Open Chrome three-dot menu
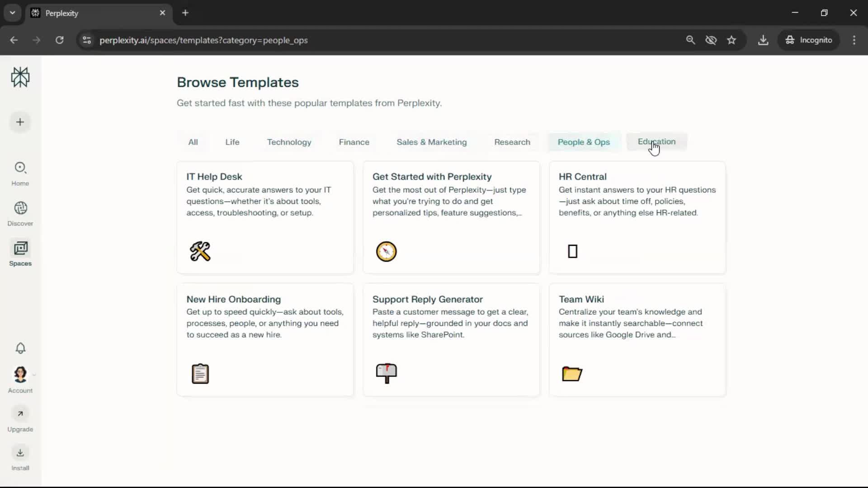The width and height of the screenshot is (868, 488). point(854,40)
